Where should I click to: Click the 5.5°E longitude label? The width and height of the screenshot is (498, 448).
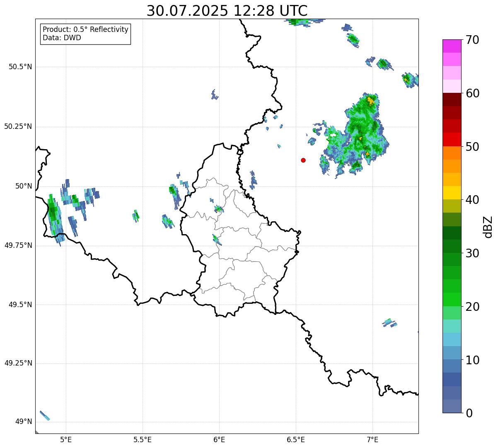coord(143,440)
